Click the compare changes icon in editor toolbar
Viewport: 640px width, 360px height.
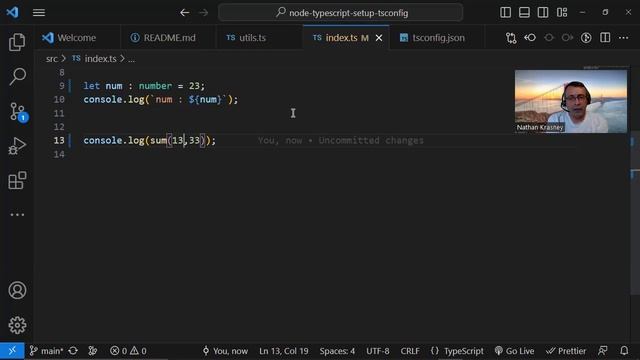[511, 38]
